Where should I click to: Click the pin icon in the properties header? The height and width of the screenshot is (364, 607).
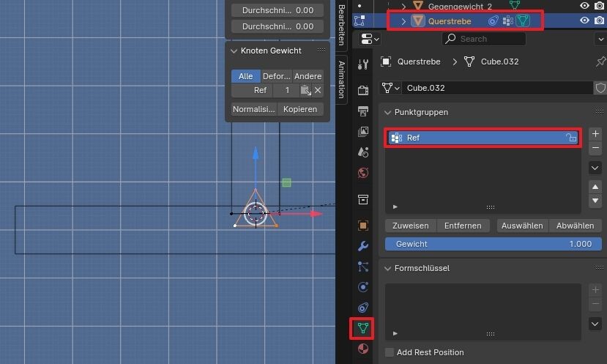(x=600, y=62)
